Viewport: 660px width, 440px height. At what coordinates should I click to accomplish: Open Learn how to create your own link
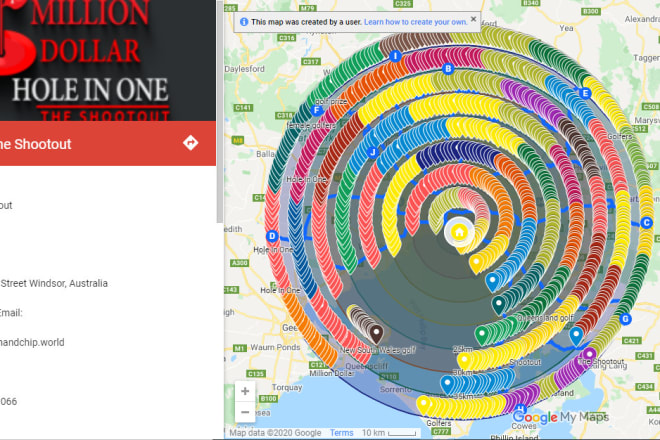coord(415,22)
